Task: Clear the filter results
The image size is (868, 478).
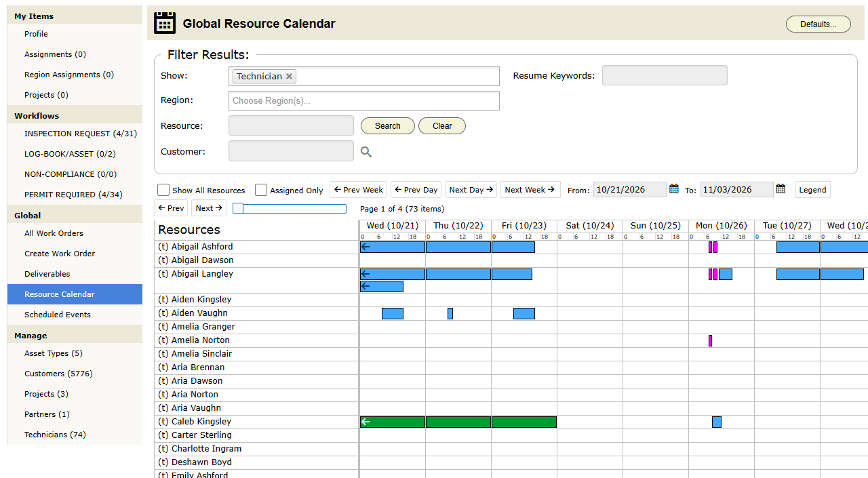Action: (x=442, y=126)
